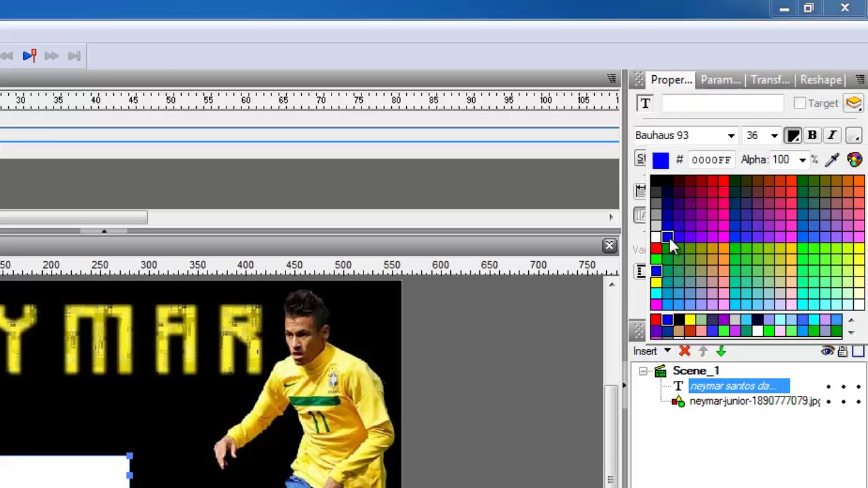Image resolution: width=868 pixels, height=488 pixels.
Task: Toggle Bold text formatting
Action: pyautogui.click(x=812, y=136)
